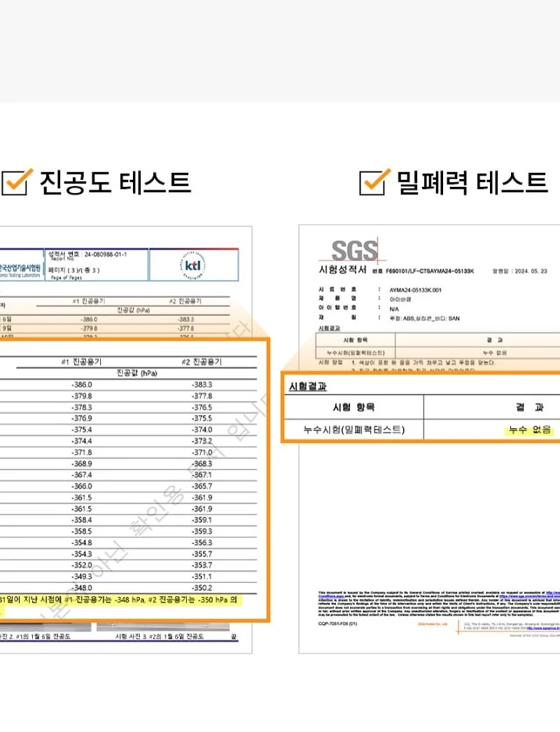
Task: Click the value -356.3
Action: (202, 543)
